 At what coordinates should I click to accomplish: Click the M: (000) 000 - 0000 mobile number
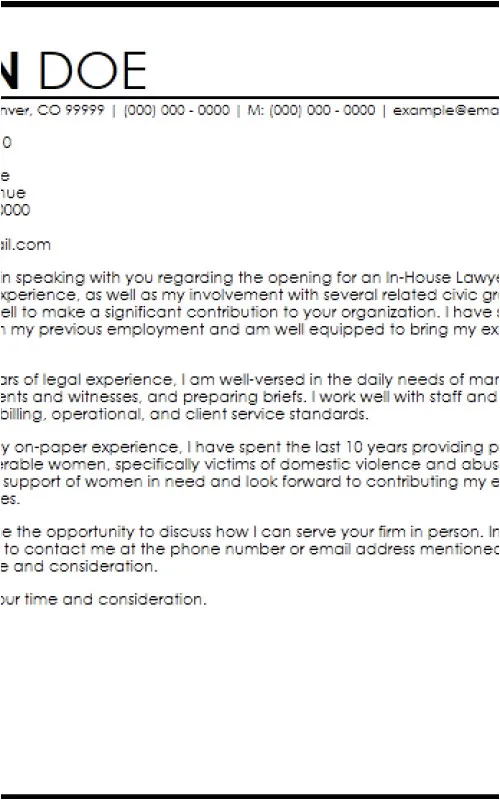tap(311, 110)
